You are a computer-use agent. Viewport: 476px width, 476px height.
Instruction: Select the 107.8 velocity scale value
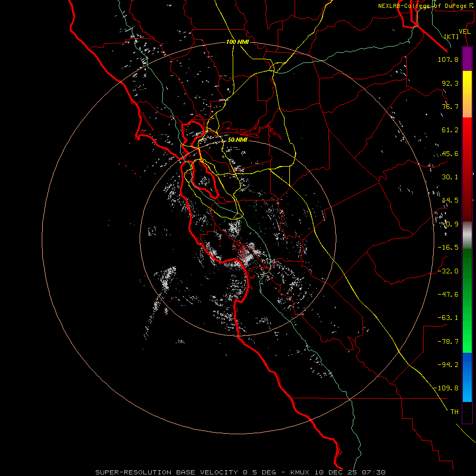point(448,59)
